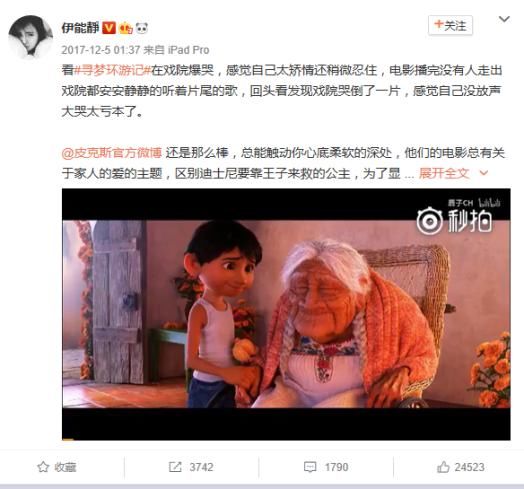Image resolution: width=524 pixels, height=489 pixels.
Task: Follow the user with +关注 button
Action: [450, 25]
